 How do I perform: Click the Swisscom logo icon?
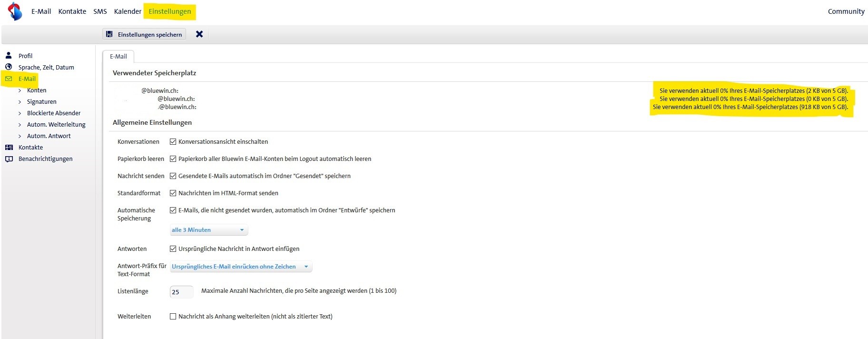pyautogui.click(x=15, y=11)
